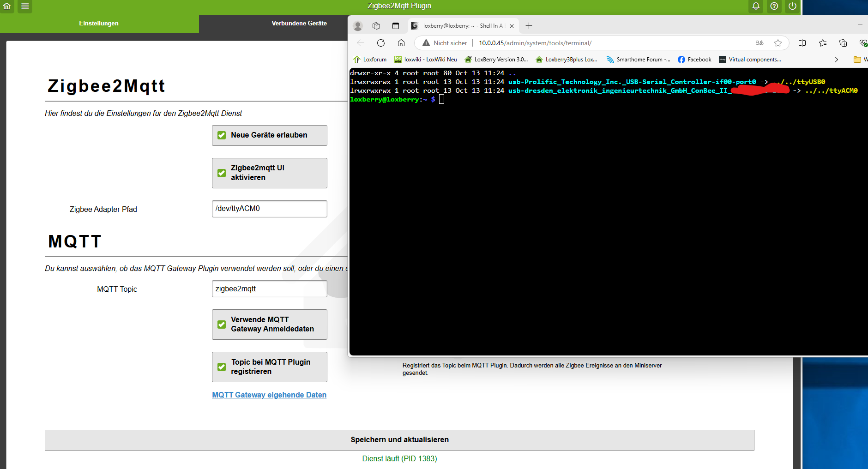The image size is (868, 469).
Task: Expand the bookmarks bar overflow chevron
Action: coord(836,60)
